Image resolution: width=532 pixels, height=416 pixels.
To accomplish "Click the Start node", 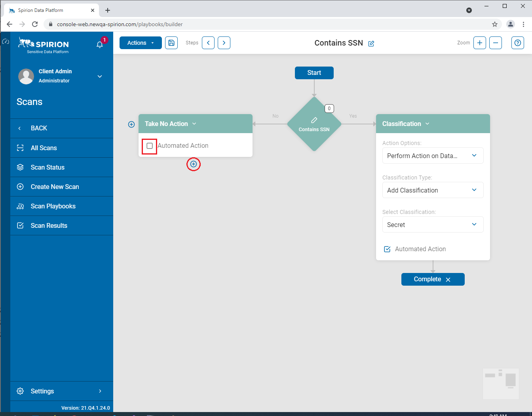I will [314, 73].
